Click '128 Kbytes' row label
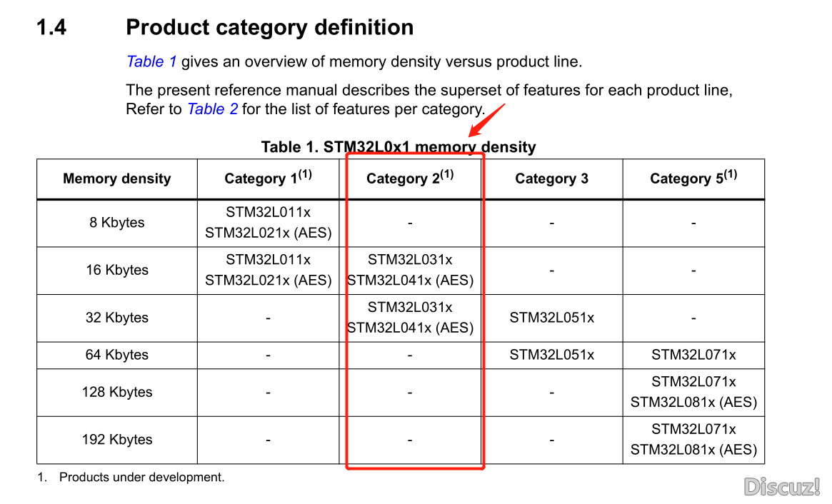This screenshot has height=504, width=832. coord(116,392)
